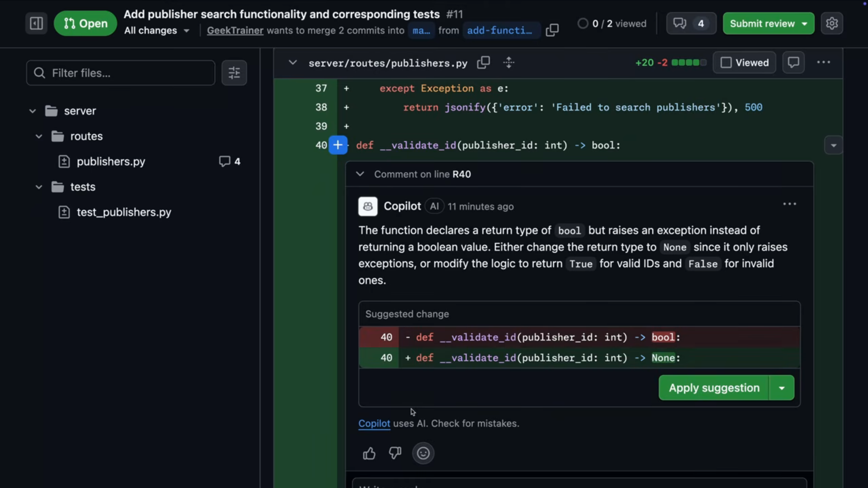Select the routes folder in tree
Screen dimensions: 868x488
[86, 136]
